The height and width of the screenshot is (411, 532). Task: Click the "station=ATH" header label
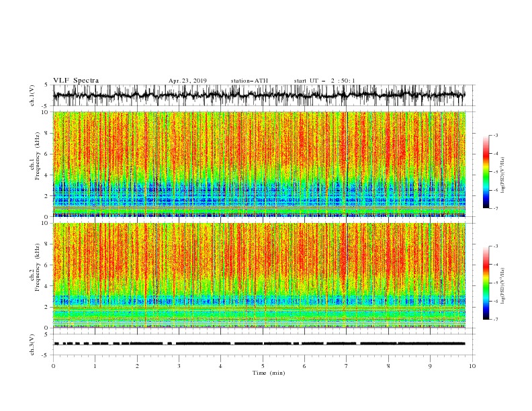tap(249, 81)
